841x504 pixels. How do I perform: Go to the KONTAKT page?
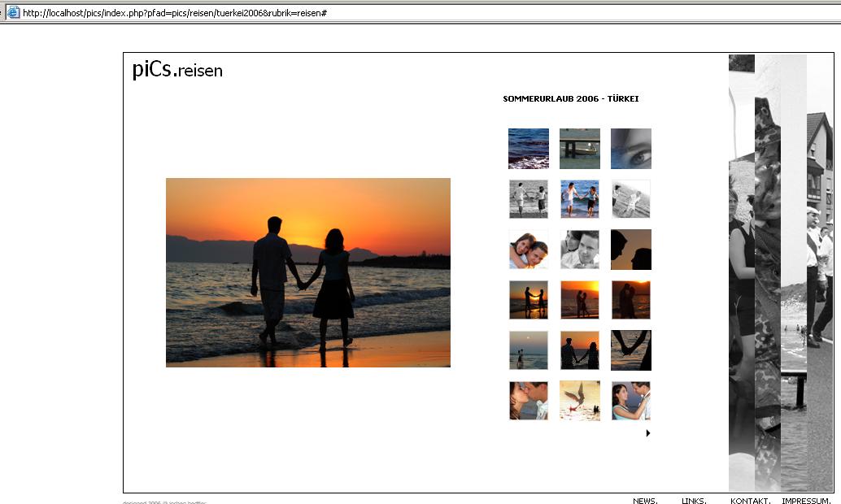tap(750, 501)
